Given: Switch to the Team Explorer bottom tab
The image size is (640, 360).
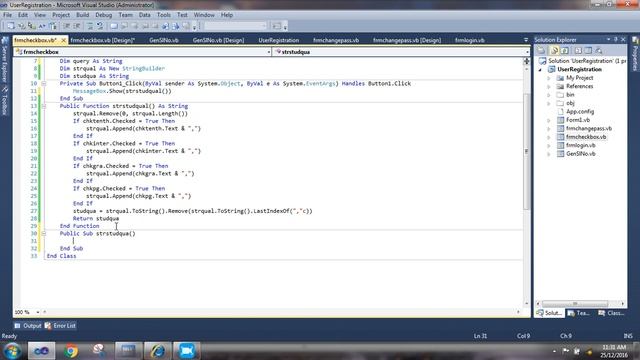Looking at the screenshot, I should pyautogui.click(x=578, y=313).
